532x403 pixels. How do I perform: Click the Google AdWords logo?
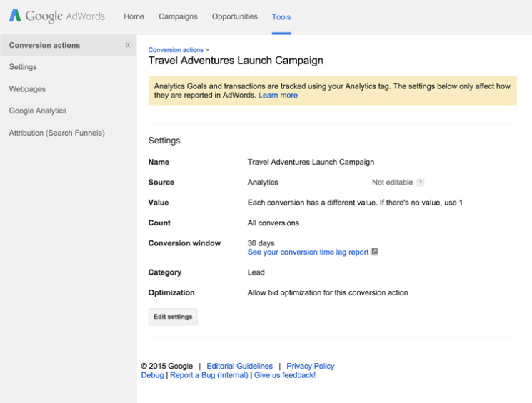coord(57,16)
